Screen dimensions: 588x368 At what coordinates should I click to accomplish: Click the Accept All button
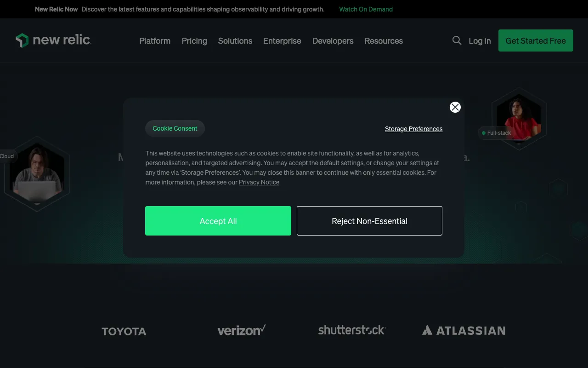point(218,221)
